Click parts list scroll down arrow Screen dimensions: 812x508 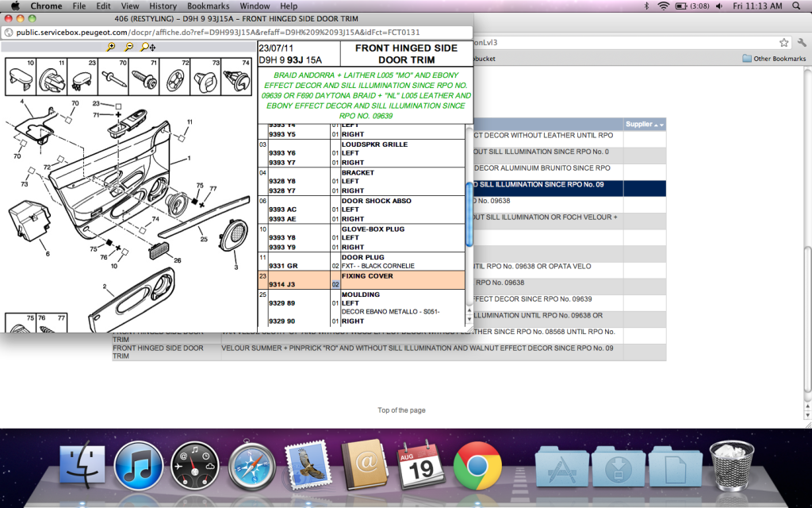click(469, 321)
